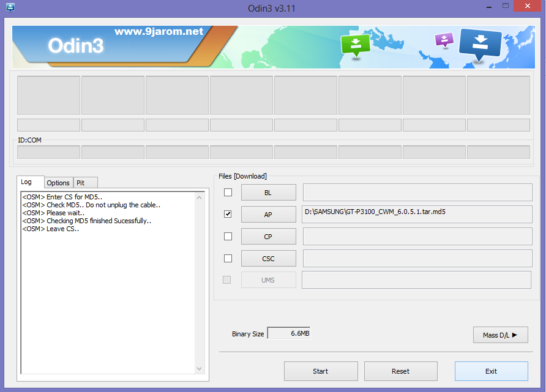This screenshot has height=392, width=546.
Task: Exit the Odin3 application
Action: (x=492, y=371)
